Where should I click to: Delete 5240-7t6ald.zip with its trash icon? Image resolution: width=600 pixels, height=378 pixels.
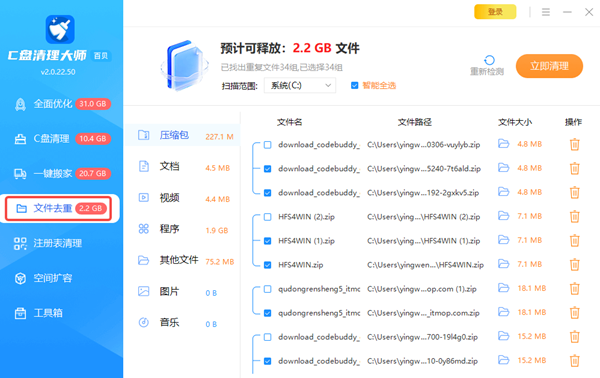pos(574,169)
